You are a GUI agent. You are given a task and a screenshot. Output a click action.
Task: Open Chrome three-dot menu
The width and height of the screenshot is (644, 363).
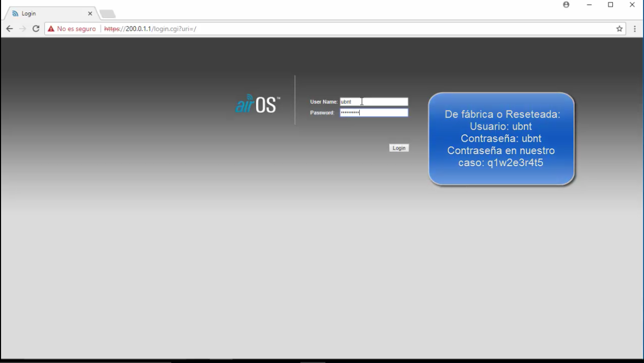click(635, 29)
